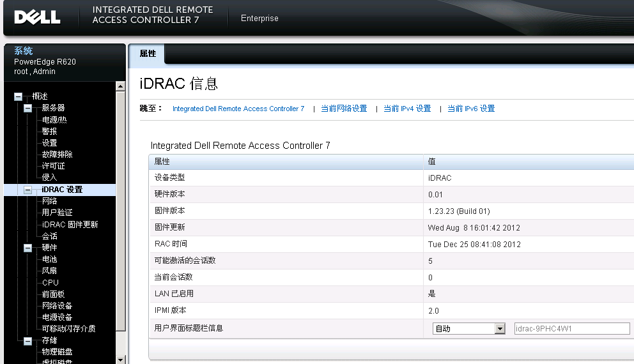This screenshot has height=364, width=634.
Task: Open 服务器 in the navigation tree
Action: click(x=54, y=108)
